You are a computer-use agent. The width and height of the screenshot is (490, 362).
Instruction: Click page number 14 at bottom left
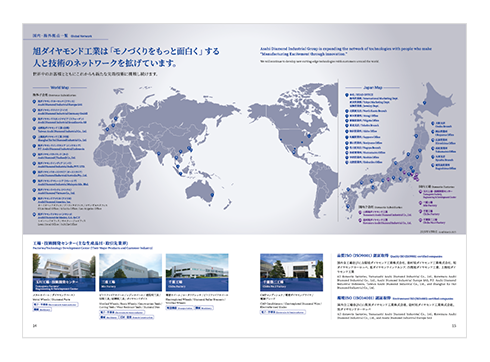(34, 326)
